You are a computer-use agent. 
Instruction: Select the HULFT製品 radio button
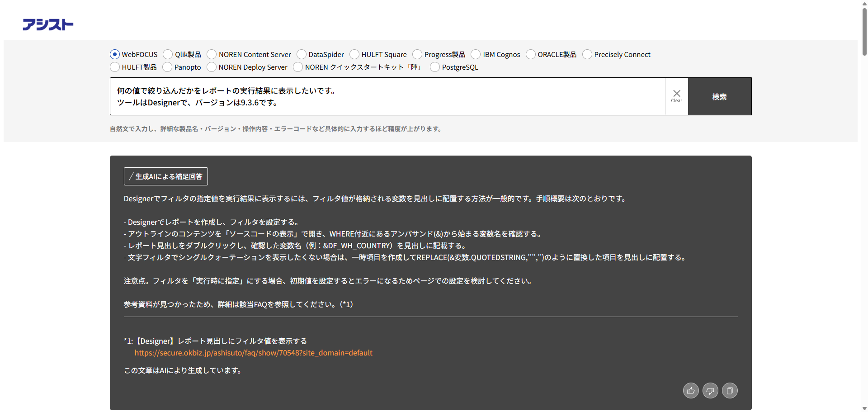(115, 67)
